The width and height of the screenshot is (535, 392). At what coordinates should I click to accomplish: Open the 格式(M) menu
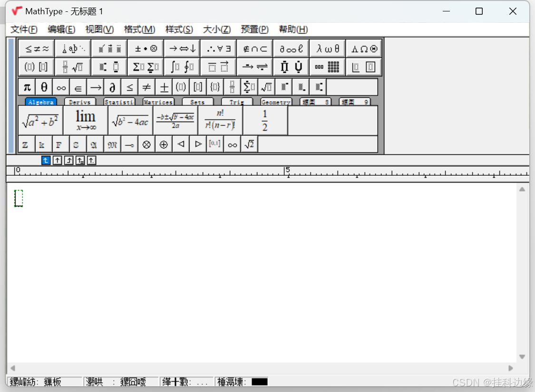(x=139, y=29)
